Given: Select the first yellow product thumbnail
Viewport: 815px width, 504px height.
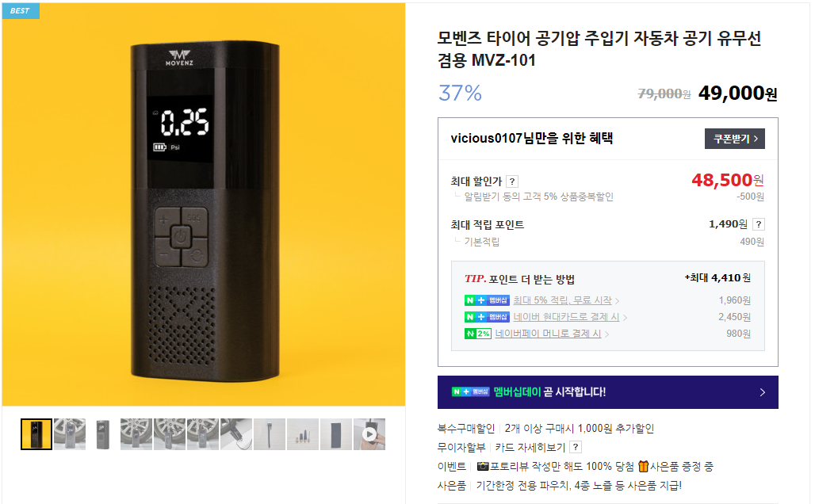Looking at the screenshot, I should 36,433.
